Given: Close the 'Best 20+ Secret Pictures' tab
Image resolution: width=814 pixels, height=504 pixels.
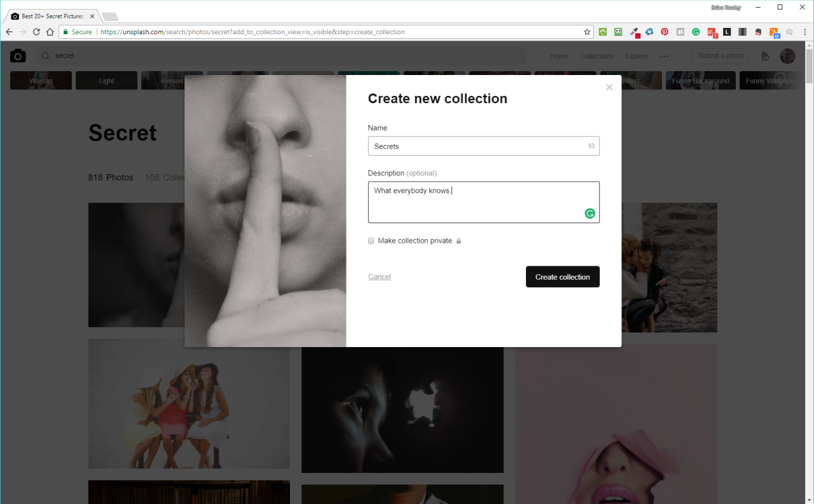Looking at the screenshot, I should coord(92,16).
